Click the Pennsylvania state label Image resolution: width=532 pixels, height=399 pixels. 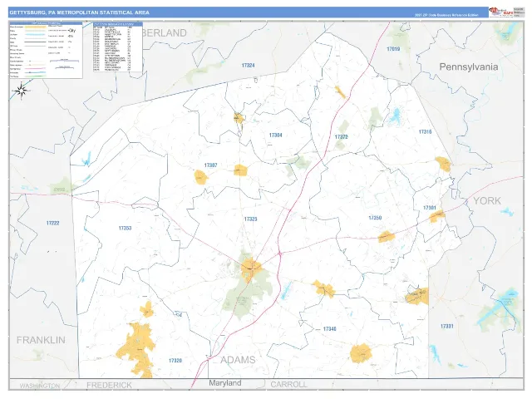469,66
